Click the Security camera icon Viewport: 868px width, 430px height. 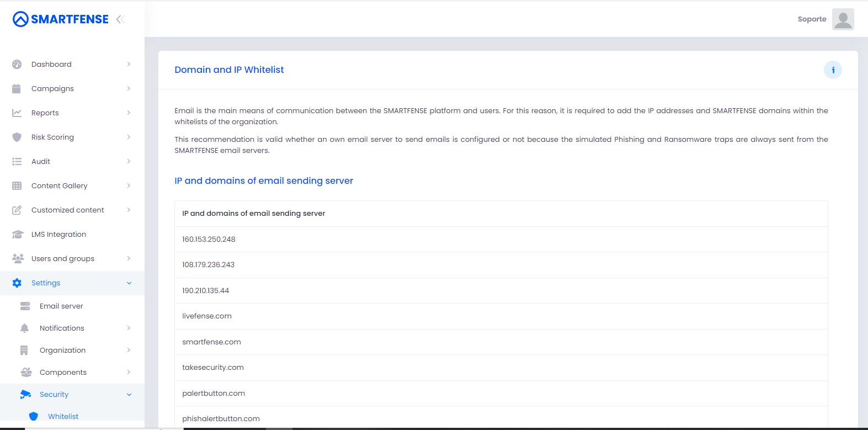(x=25, y=394)
